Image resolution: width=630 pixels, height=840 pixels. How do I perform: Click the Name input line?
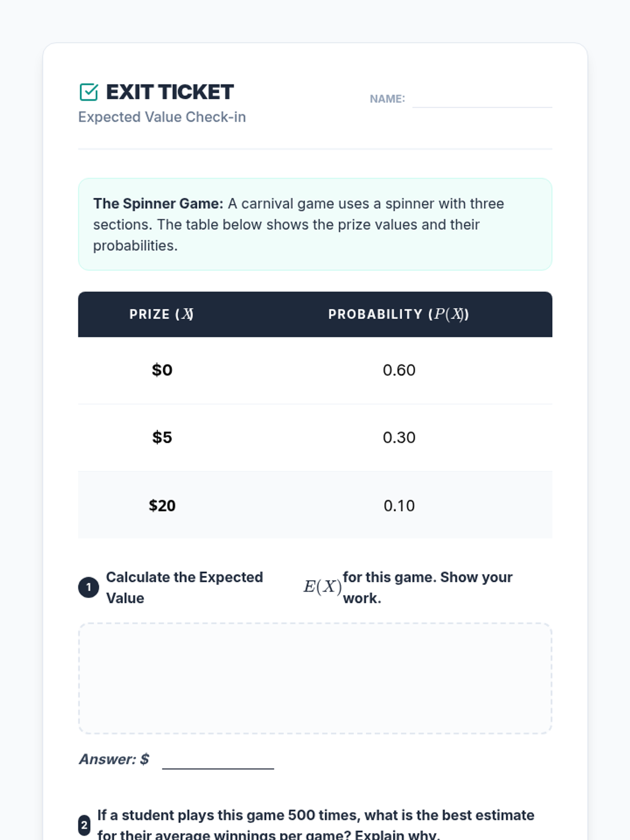[482, 100]
